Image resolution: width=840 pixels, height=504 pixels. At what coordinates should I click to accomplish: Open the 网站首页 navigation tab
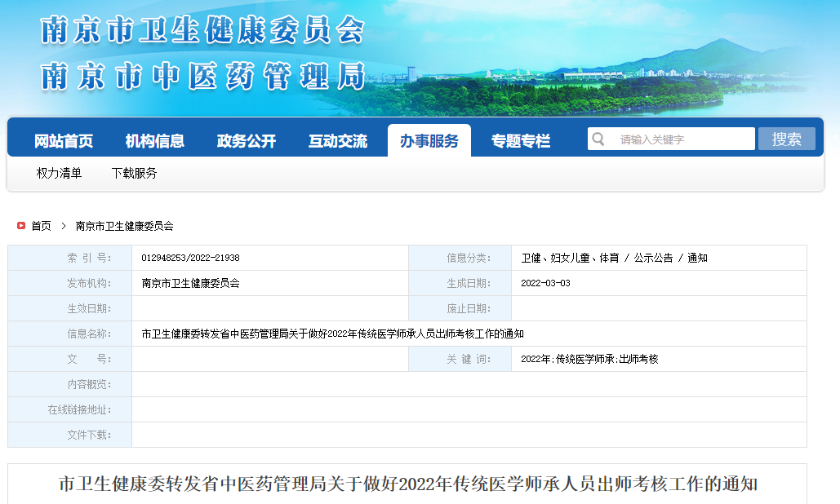[x=64, y=141]
